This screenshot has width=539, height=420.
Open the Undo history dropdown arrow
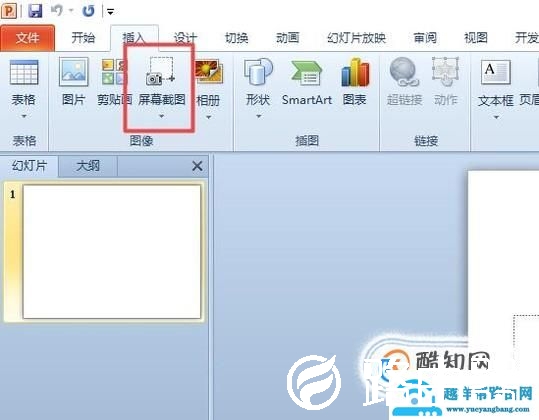pyautogui.click(x=71, y=11)
